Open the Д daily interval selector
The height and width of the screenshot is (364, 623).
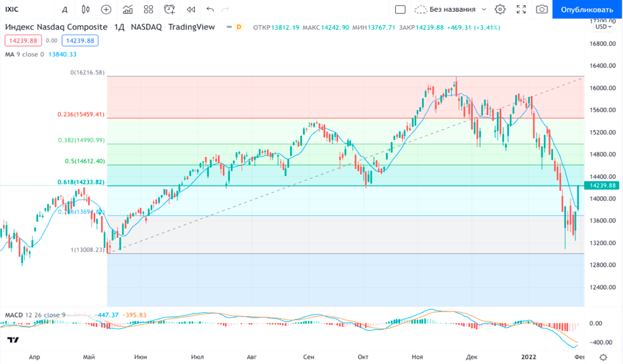(x=65, y=10)
